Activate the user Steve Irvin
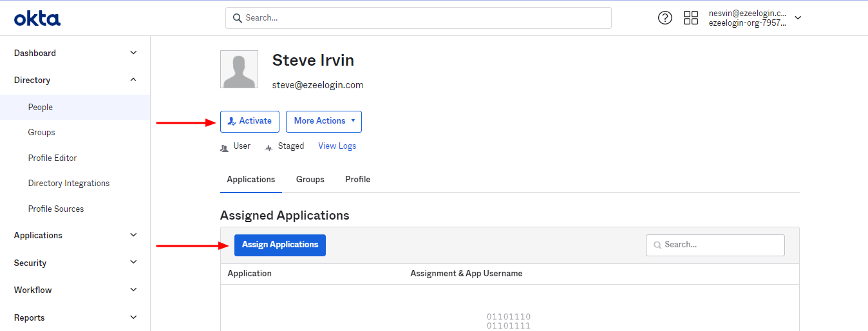The height and width of the screenshot is (331, 868). tap(249, 121)
